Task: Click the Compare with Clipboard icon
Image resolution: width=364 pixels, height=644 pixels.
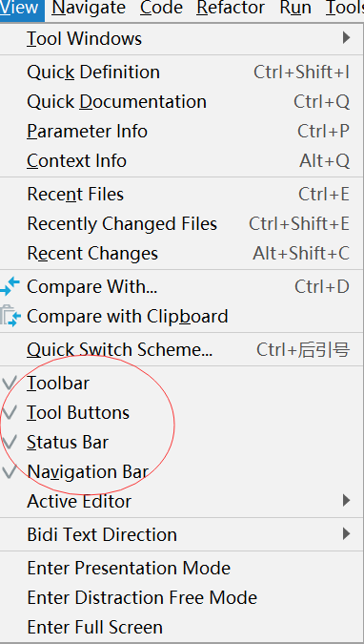Action: [x=10, y=316]
